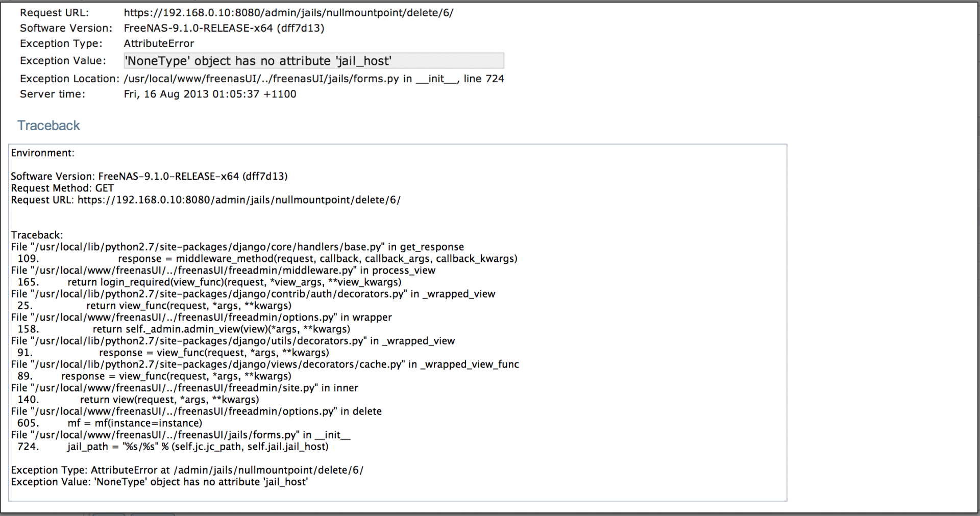Image resolution: width=980 pixels, height=516 pixels.
Task: Click the contrib/auth/decorators.py file line
Action: 253,294
